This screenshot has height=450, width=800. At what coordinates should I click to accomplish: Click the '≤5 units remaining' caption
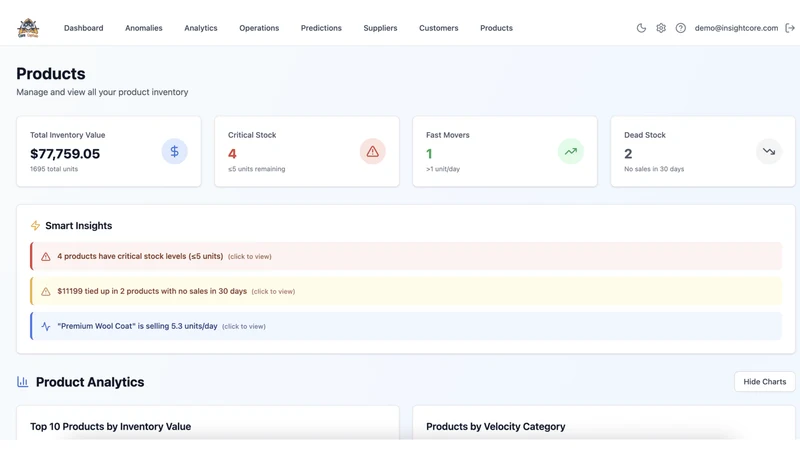pos(257,169)
